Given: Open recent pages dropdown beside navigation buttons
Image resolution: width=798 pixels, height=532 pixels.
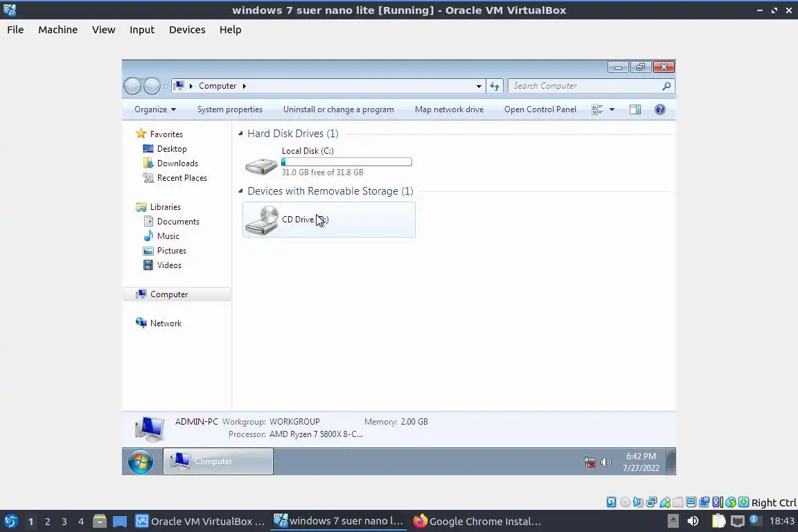Looking at the screenshot, I should pyautogui.click(x=166, y=87).
